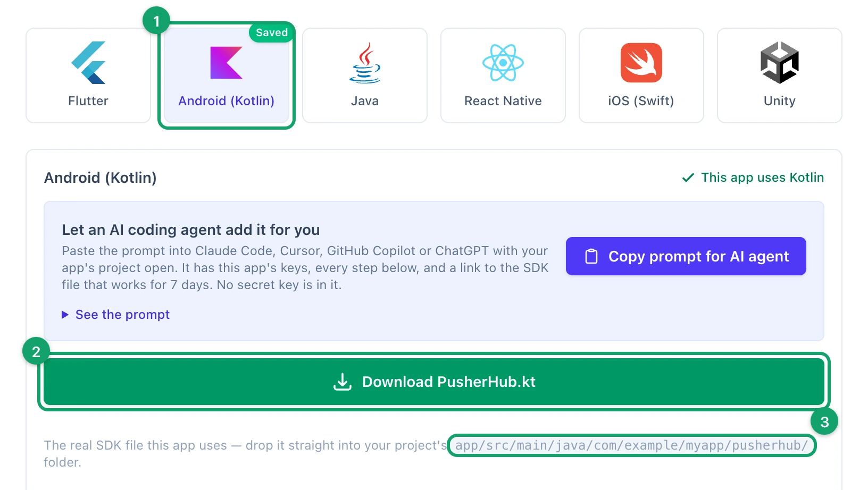This screenshot has width=868, height=490.
Task: Download PusherHub.kt file
Action: tap(434, 382)
